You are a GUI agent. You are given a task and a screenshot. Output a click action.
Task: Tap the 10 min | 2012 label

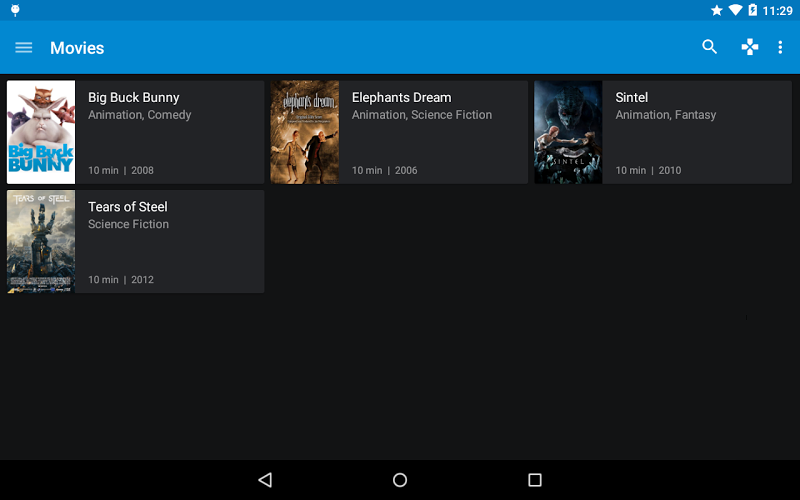121,280
